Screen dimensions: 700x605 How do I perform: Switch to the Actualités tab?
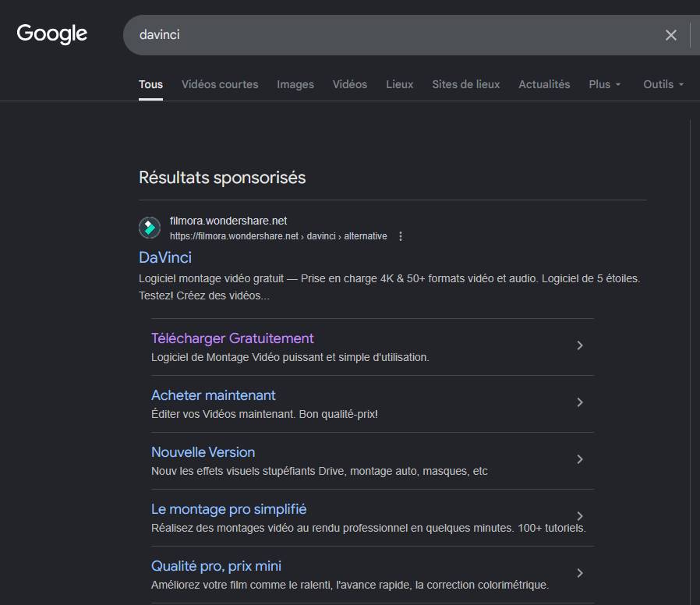(x=544, y=84)
